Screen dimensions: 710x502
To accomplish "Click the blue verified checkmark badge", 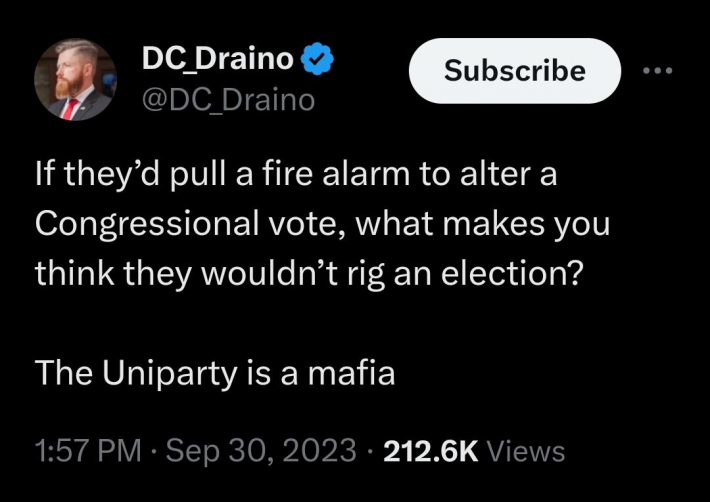I will [x=318, y=62].
